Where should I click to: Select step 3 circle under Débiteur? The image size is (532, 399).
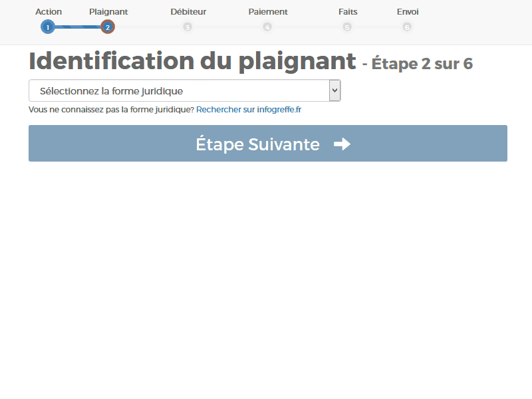pyautogui.click(x=188, y=27)
